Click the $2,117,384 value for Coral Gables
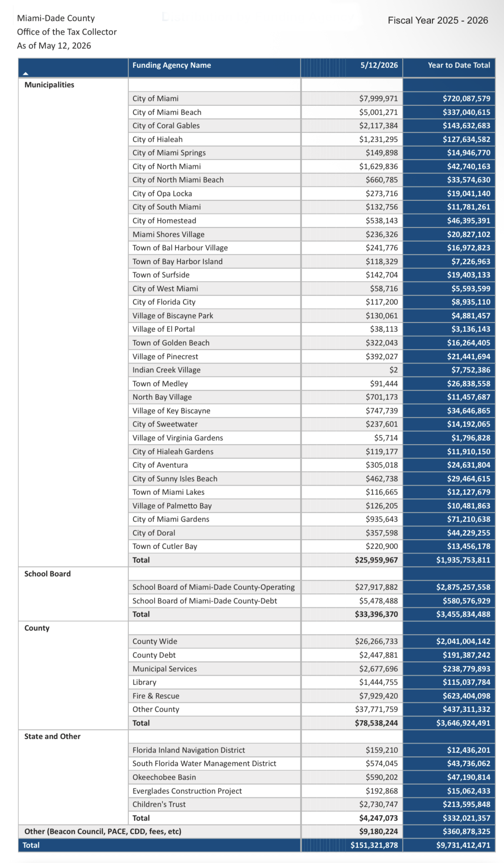This screenshot has height=863, width=504. pos(379,125)
